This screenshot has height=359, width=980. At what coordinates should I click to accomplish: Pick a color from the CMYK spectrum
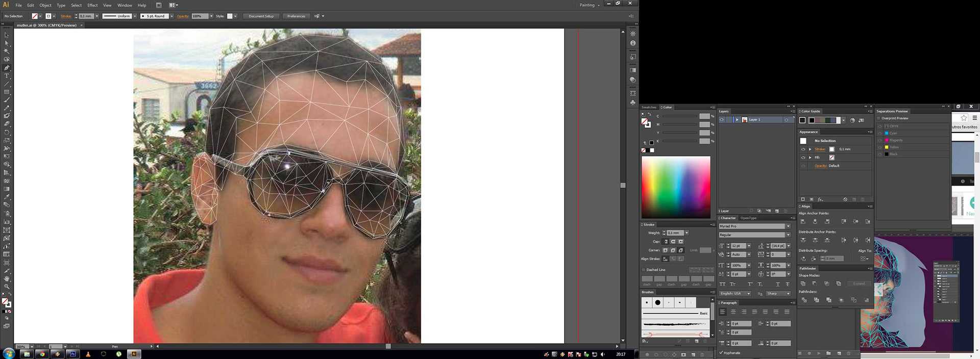(x=676, y=187)
